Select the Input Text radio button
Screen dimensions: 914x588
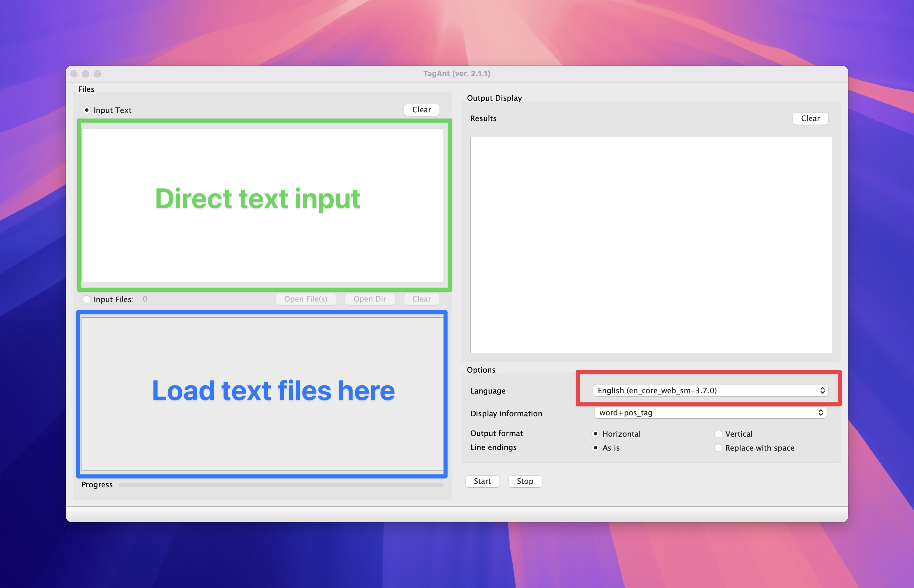click(87, 110)
